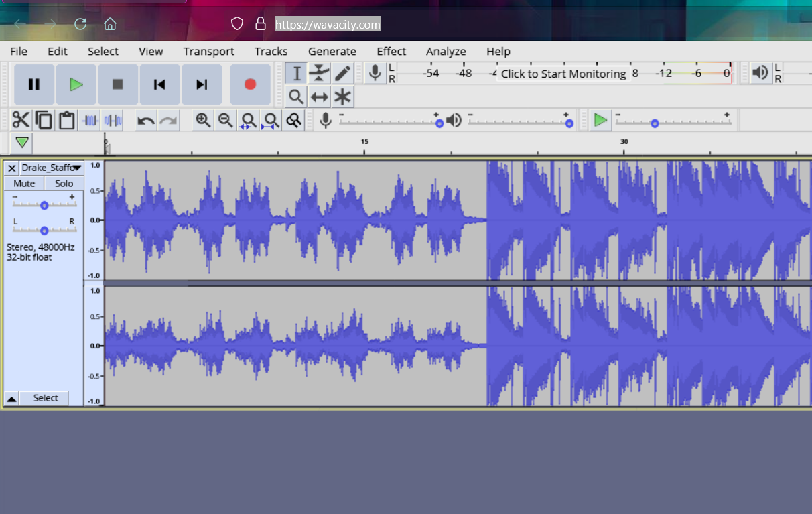
Task: Click the wavacity.com URL in address bar
Action: (x=328, y=25)
